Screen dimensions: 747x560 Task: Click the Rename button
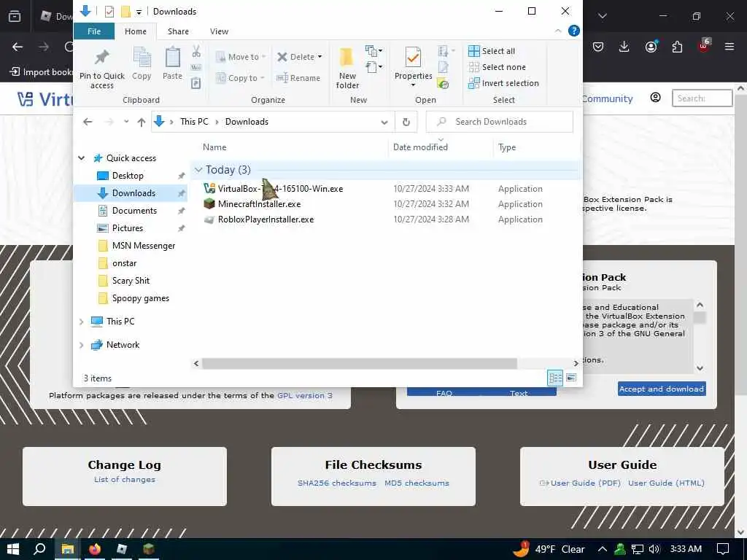(298, 77)
